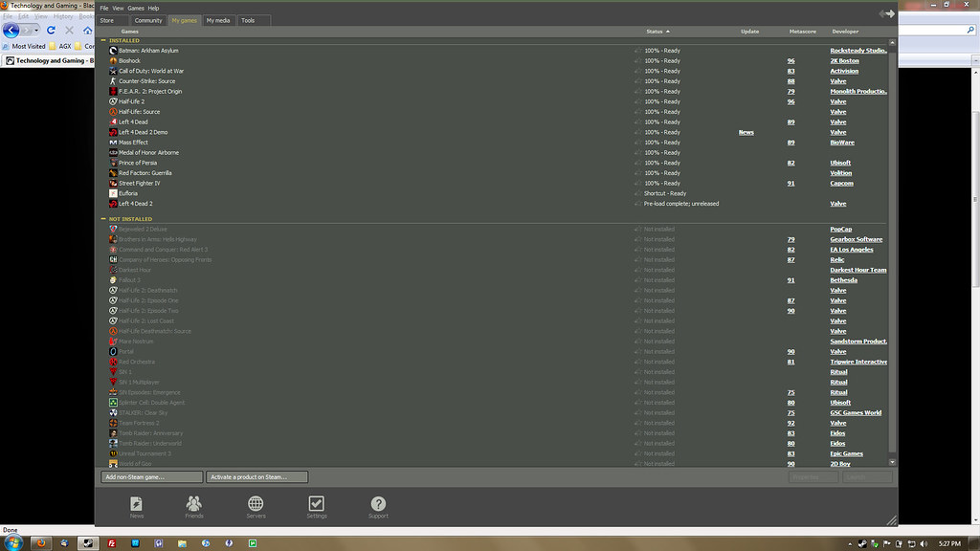Click the volume icon in system tray
980x551 pixels.
click(x=924, y=544)
